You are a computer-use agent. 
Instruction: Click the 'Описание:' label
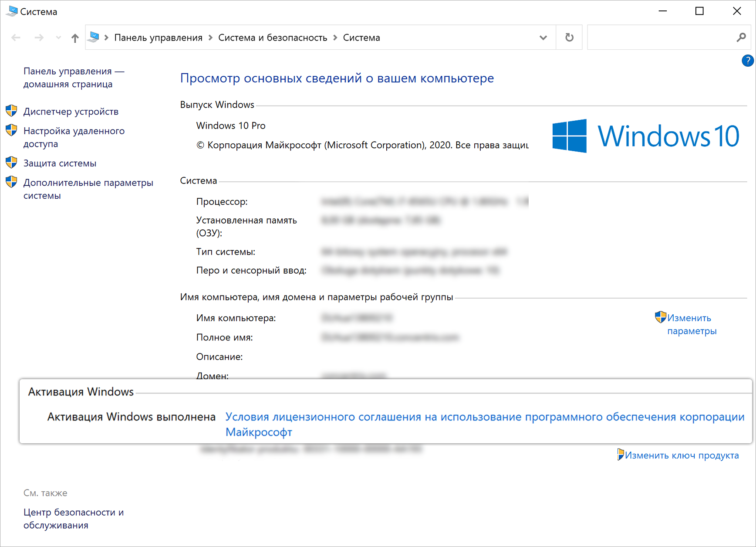tap(219, 357)
